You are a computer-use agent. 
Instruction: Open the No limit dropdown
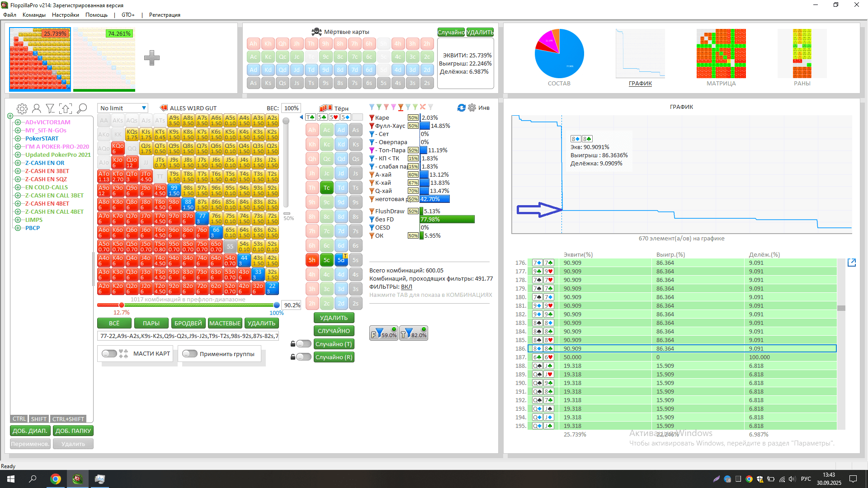pos(123,108)
